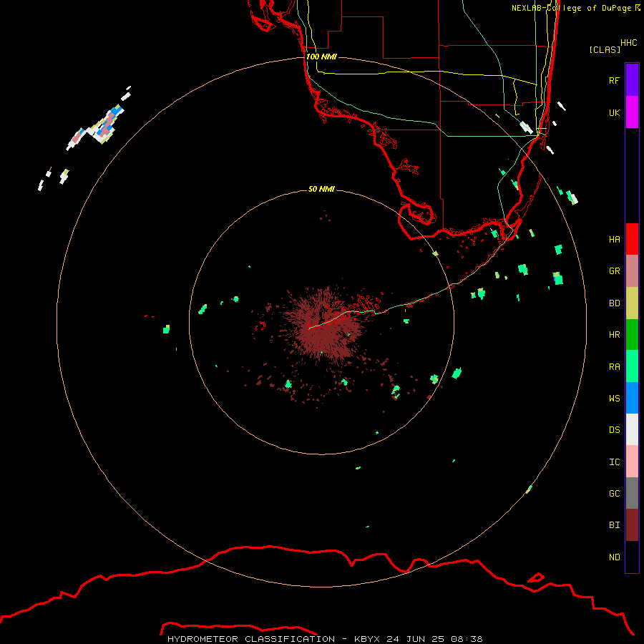Click the 50 NMI range ring label

[x=321, y=189]
